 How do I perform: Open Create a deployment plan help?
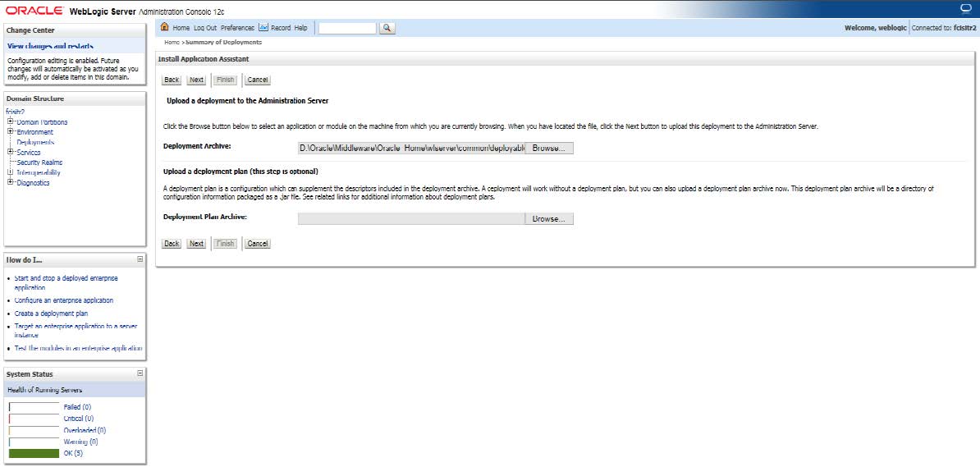[x=51, y=314]
